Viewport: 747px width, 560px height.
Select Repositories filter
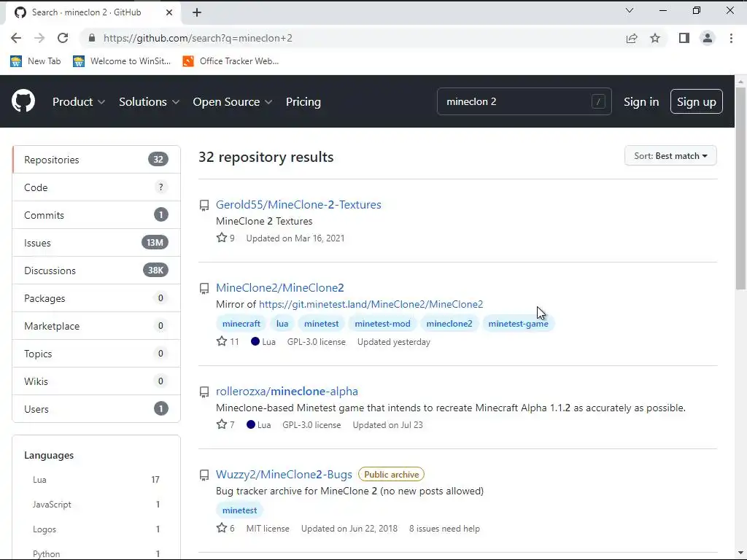(96, 160)
